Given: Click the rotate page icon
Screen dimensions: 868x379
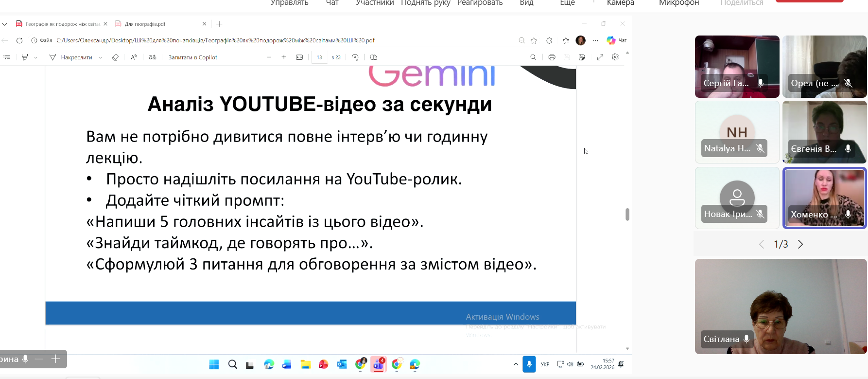Looking at the screenshot, I should tap(355, 57).
